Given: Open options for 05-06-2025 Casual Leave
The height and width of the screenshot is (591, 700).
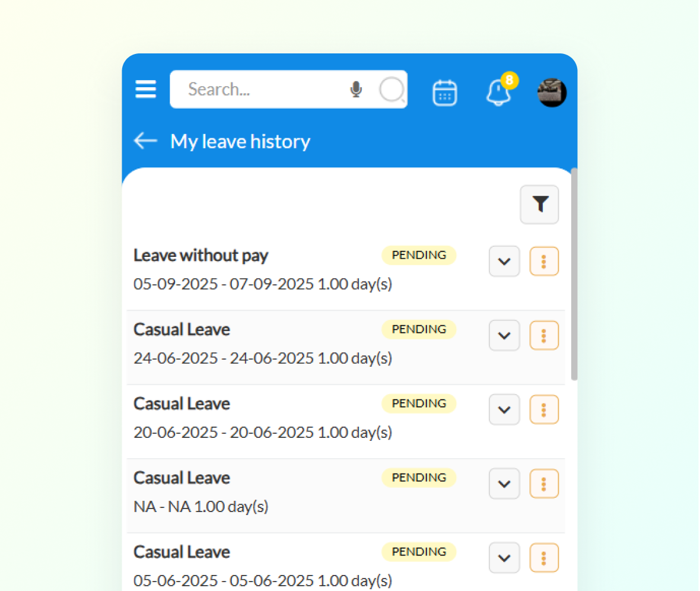Looking at the screenshot, I should coord(544,558).
